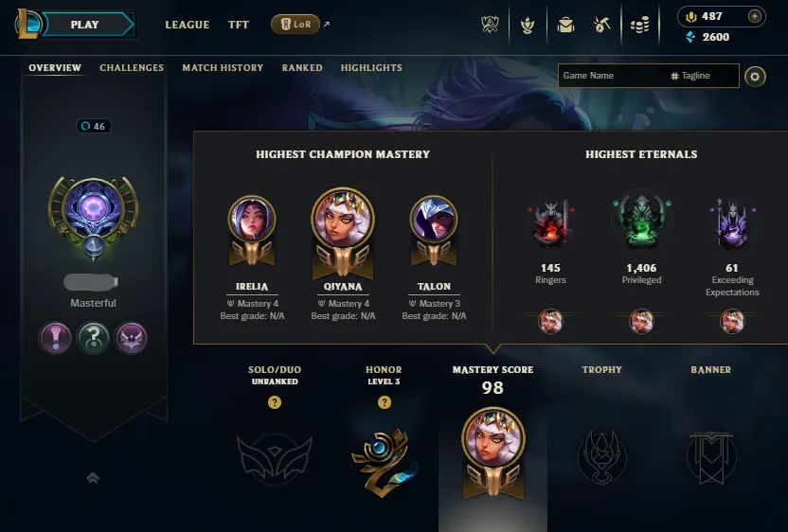The height and width of the screenshot is (532, 788).
Task: Open the Clash trophy icon in top bar
Action: click(490, 25)
